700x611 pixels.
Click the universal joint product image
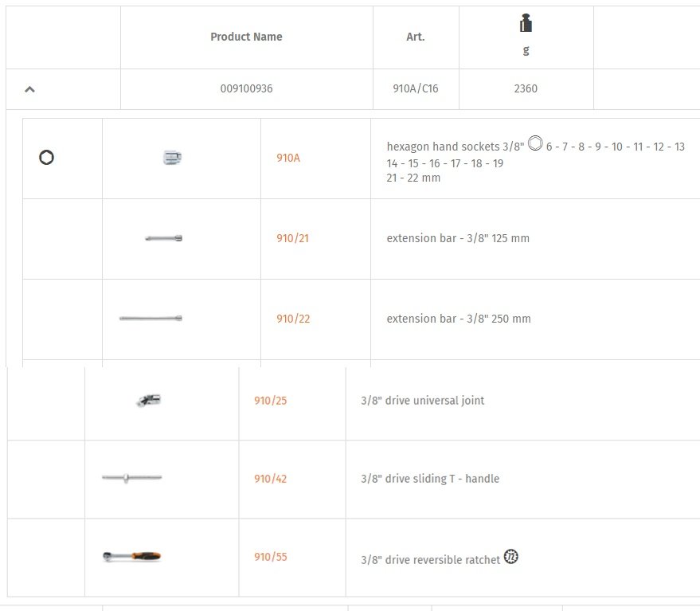[149, 400]
